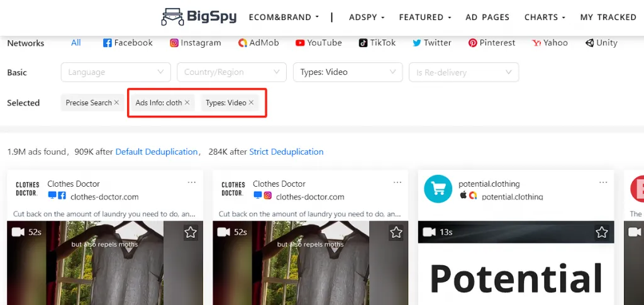
Task: Star the potential.clothing ad
Action: (x=602, y=233)
